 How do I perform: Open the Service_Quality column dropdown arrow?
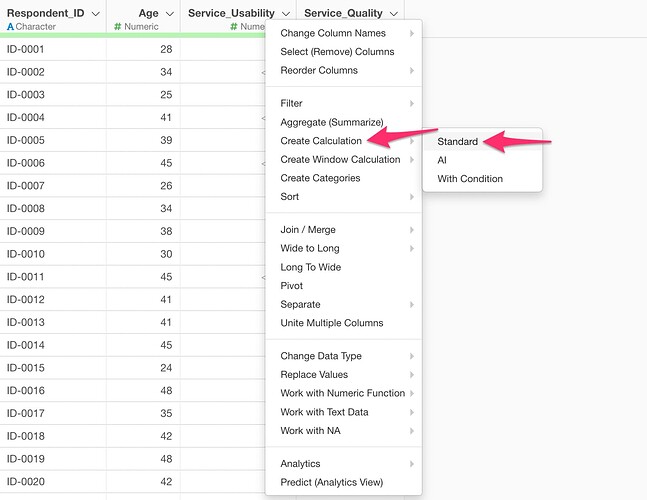pos(394,14)
